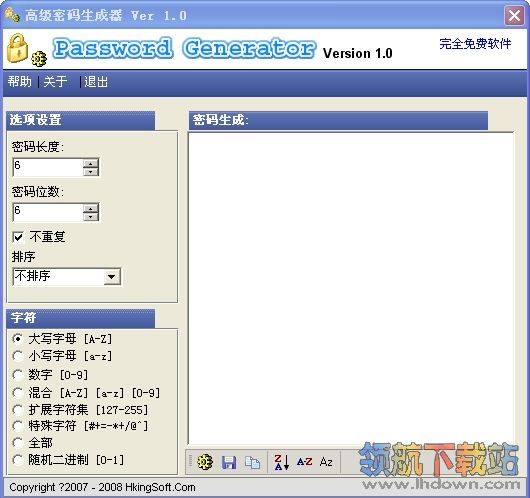The image size is (530, 498).
Task: Select 混合 [A-Z] [a-z] [0-9] option
Action: 18,393
